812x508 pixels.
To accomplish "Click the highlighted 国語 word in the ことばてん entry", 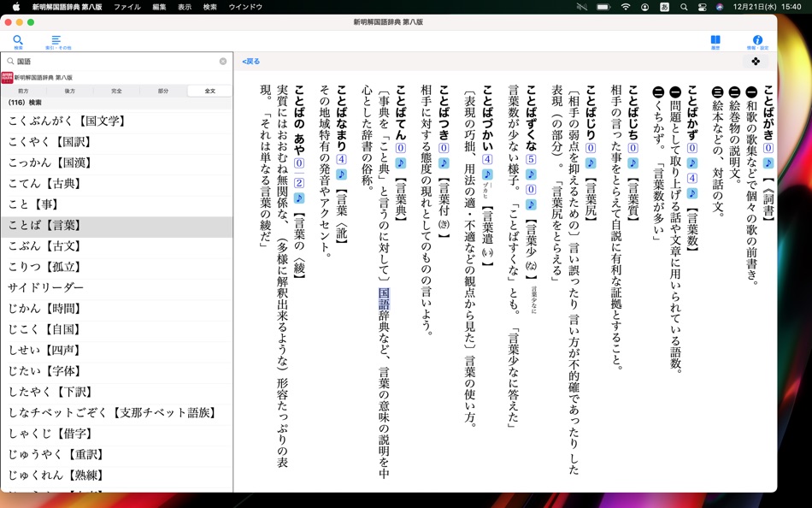I will click(384, 299).
